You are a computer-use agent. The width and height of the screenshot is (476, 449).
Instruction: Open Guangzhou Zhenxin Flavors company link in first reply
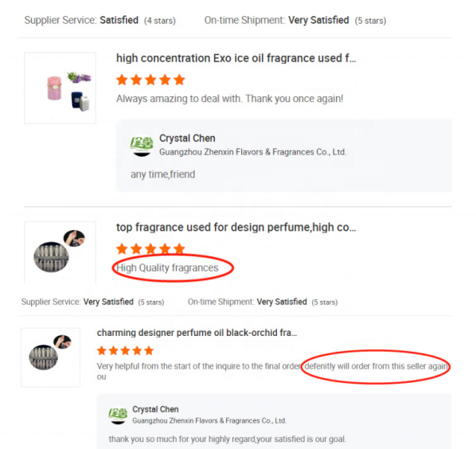pos(252,152)
